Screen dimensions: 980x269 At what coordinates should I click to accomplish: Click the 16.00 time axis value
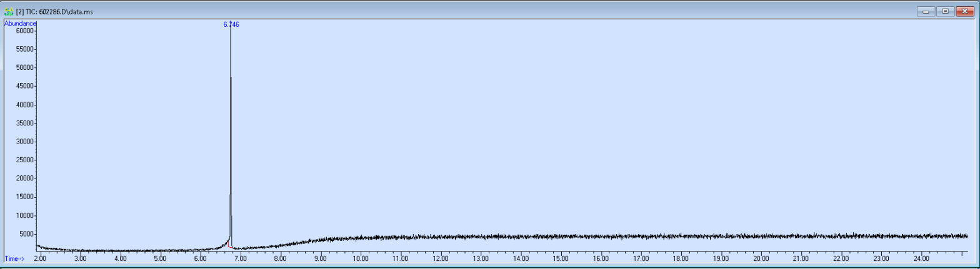pyautogui.click(x=601, y=258)
